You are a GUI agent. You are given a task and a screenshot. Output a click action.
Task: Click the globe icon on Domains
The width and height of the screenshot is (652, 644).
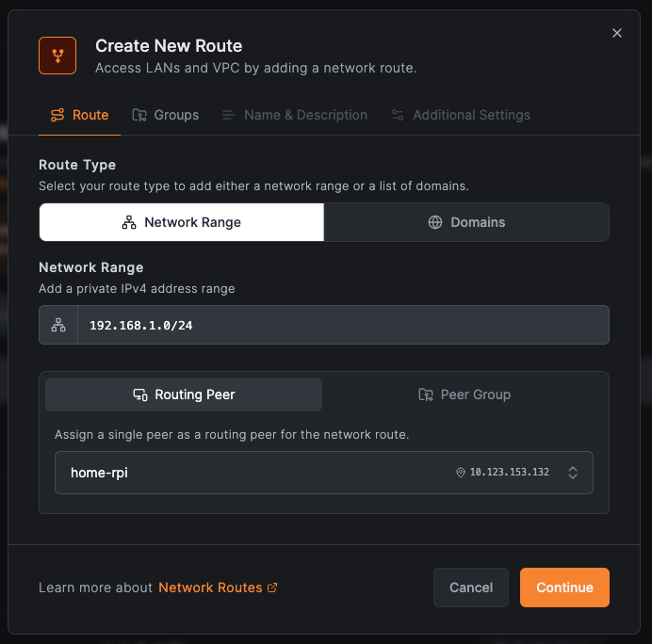435,222
